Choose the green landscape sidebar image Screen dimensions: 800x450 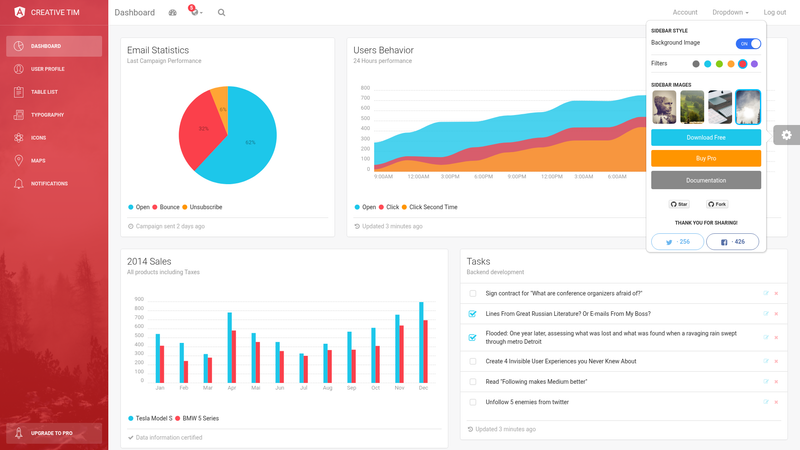click(x=692, y=107)
